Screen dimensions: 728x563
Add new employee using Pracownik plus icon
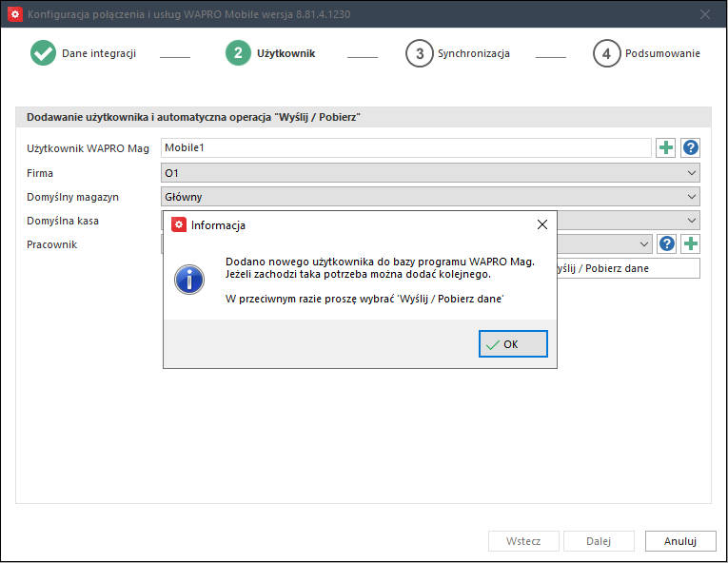[690, 243]
